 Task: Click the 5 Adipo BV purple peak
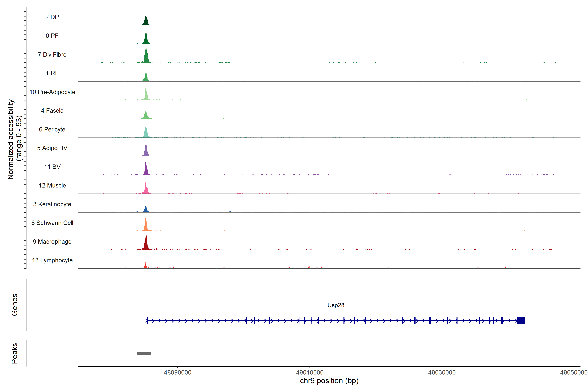click(x=146, y=151)
